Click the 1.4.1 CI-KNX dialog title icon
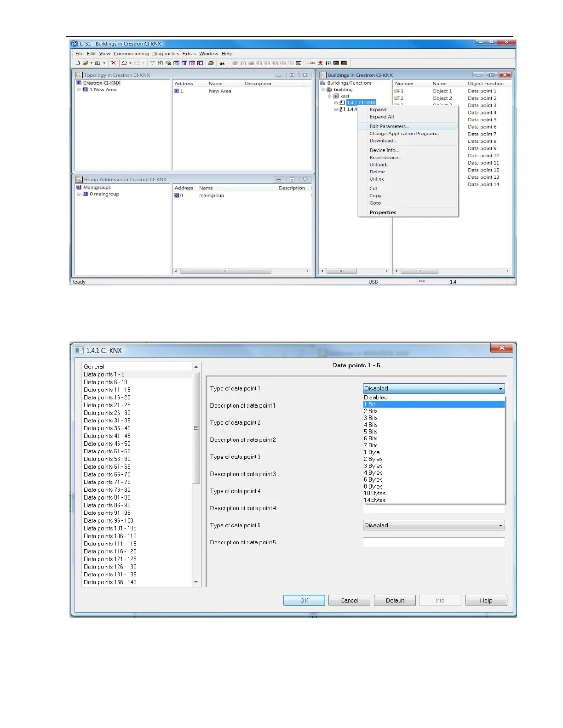The image size is (563, 728). tap(80, 350)
